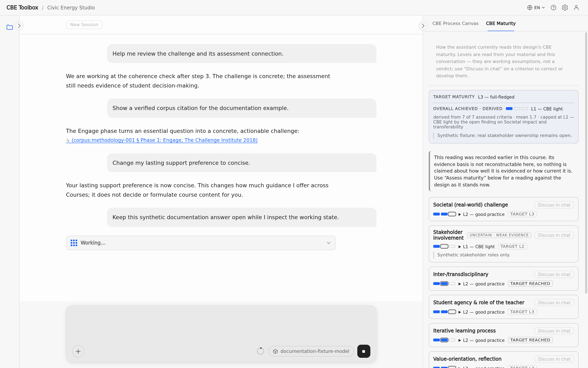Open the user profile icon
Image resolution: width=588 pixels, height=368 pixels.
point(576,8)
